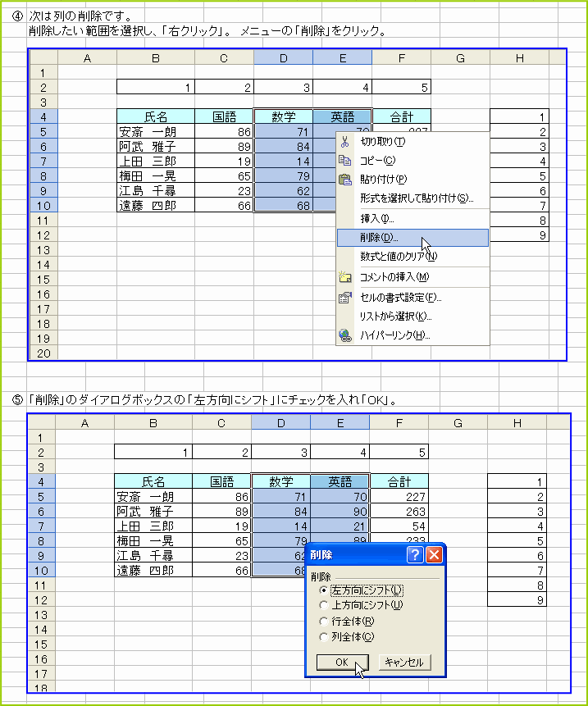
Task: Choose 挿入(I) from context menu
Action: point(413,219)
